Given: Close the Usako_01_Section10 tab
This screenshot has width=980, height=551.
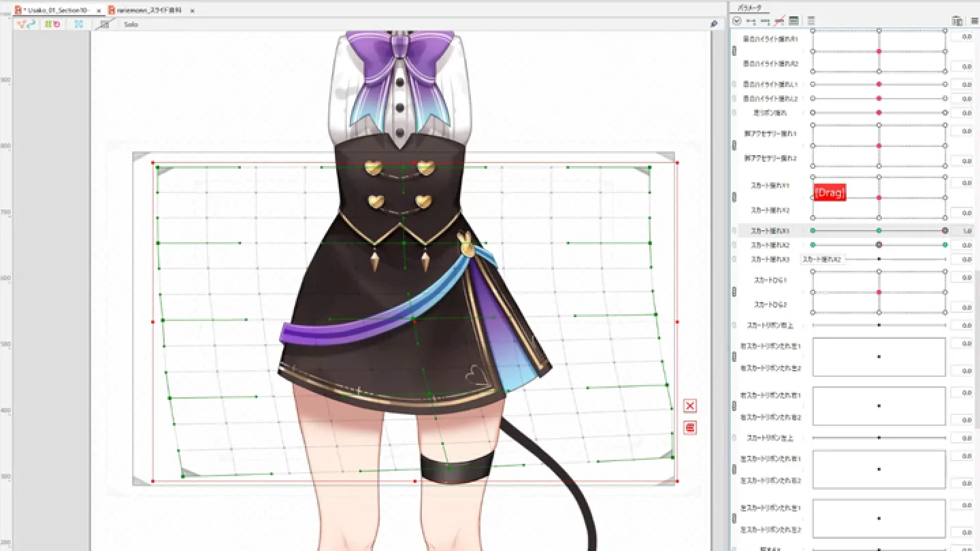Looking at the screenshot, I should (98, 11).
